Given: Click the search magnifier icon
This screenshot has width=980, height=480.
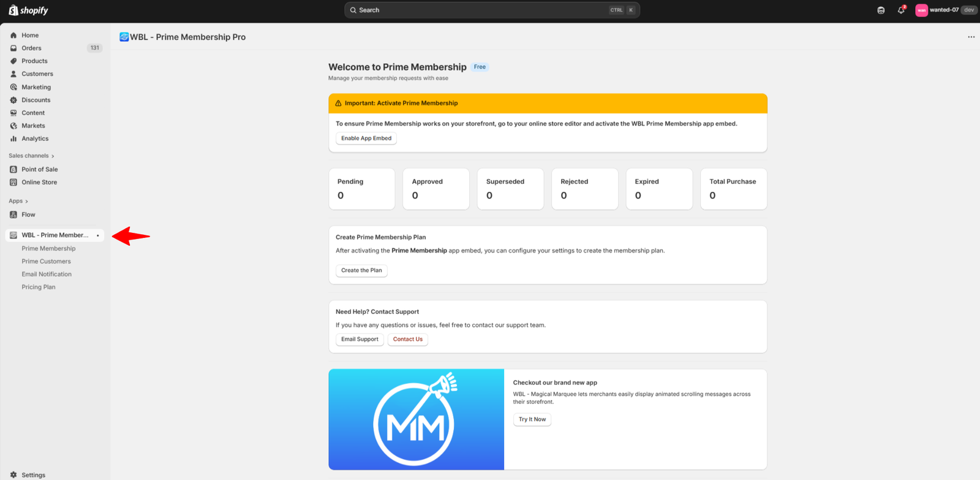Looking at the screenshot, I should [x=353, y=10].
